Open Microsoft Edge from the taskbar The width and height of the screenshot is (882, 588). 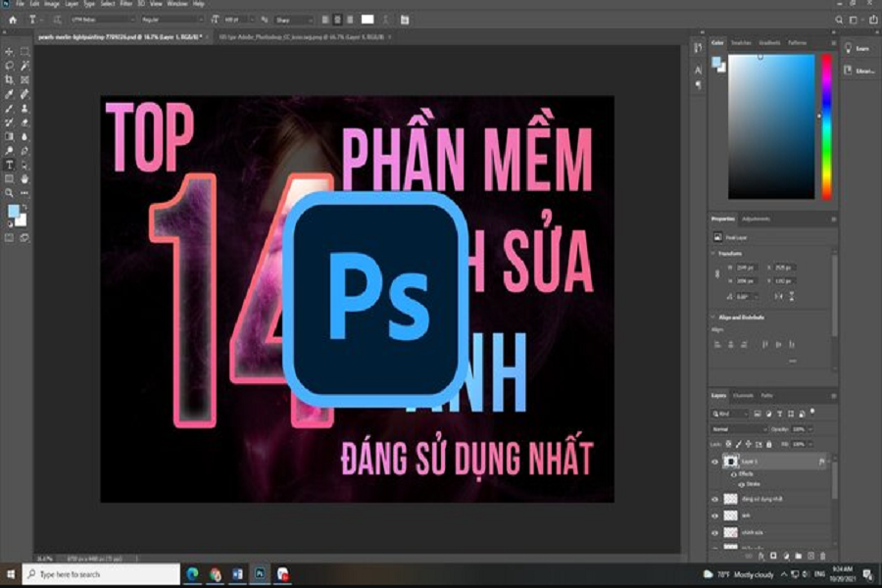click(192, 574)
